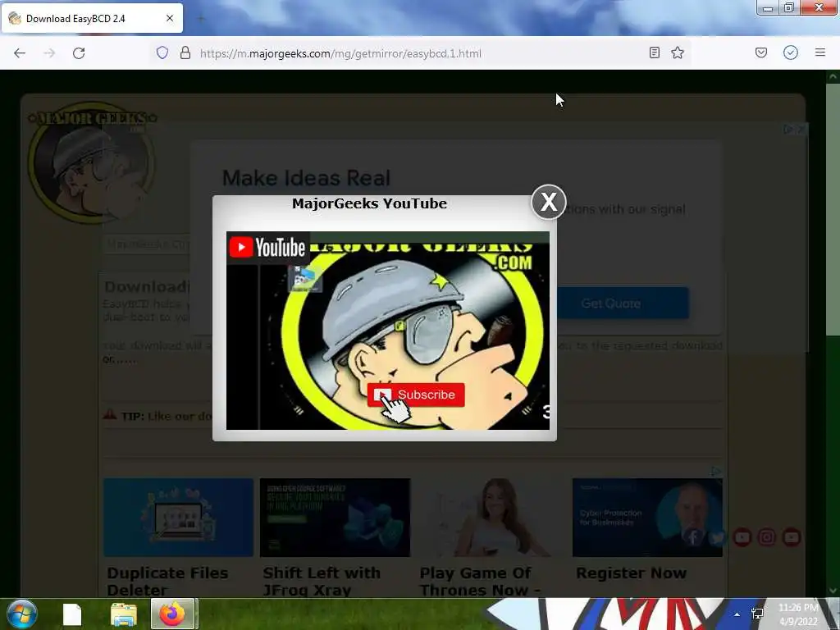Image resolution: width=840 pixels, height=630 pixels.
Task: Click the Major Geeks site logo
Action: [92, 162]
